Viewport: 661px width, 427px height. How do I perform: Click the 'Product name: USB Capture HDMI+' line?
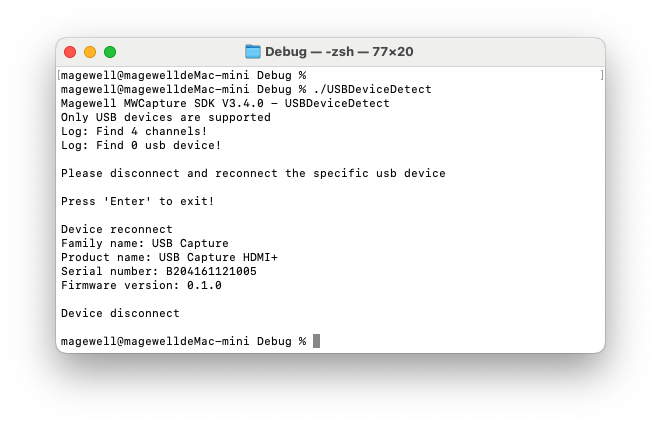169,257
